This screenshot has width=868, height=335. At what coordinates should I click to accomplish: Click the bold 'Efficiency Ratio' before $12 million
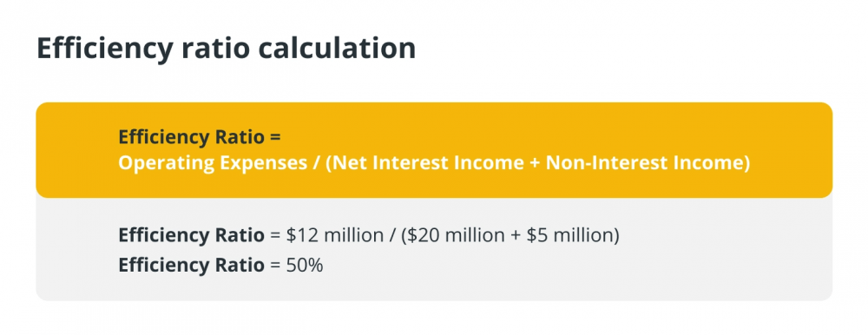pos(192,236)
